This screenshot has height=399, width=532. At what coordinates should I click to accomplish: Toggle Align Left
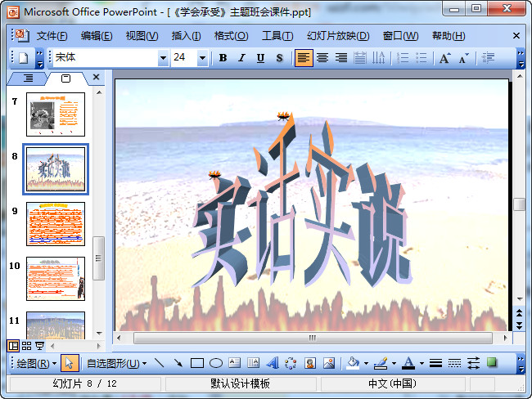click(x=304, y=58)
